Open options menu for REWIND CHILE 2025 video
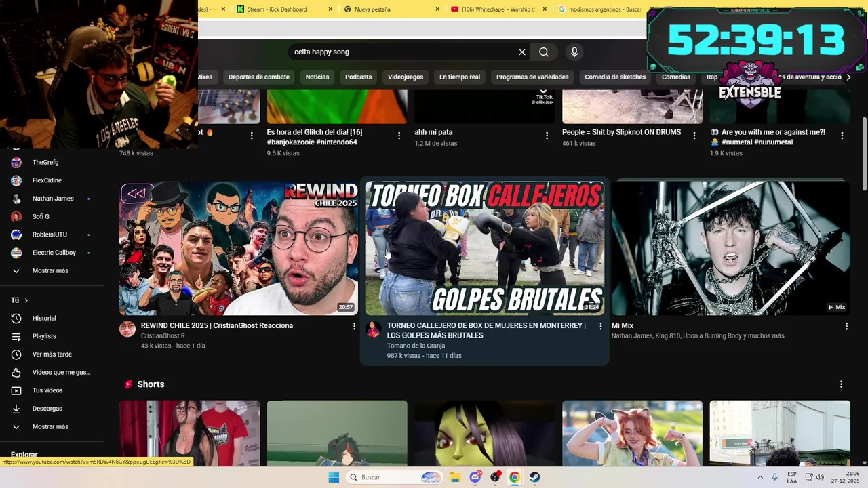868x488 pixels. [354, 326]
